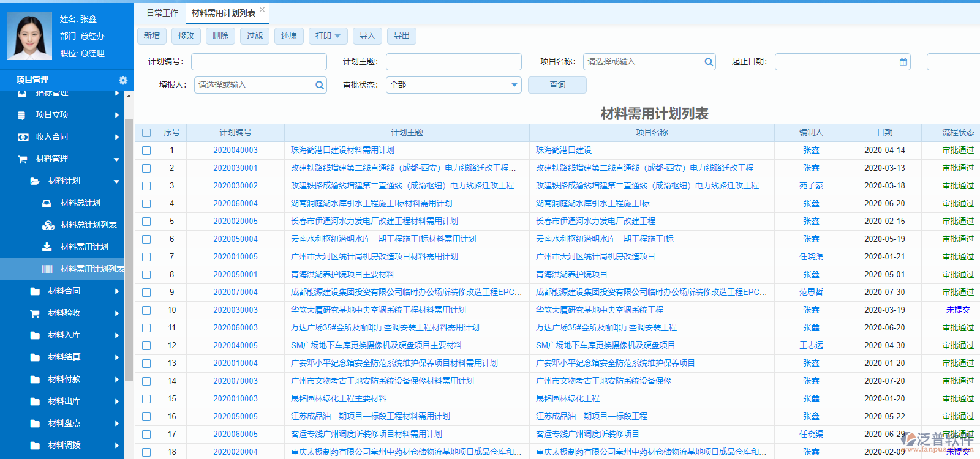
Task: Click the money icon beside 收入合同
Action: tap(23, 137)
